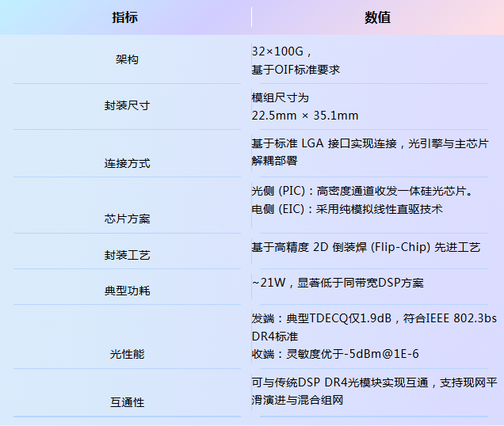
Task: Select the 互通性 row label
Action: pos(127,402)
